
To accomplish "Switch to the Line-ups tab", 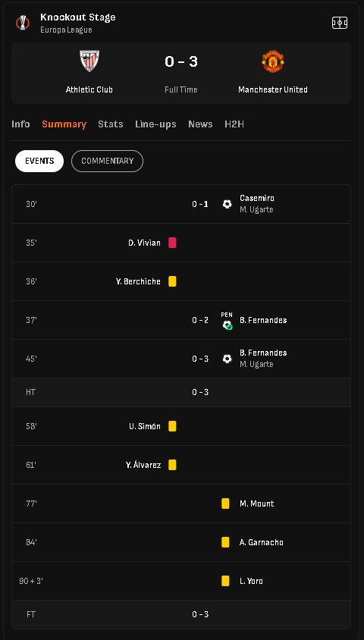I will coord(155,124).
